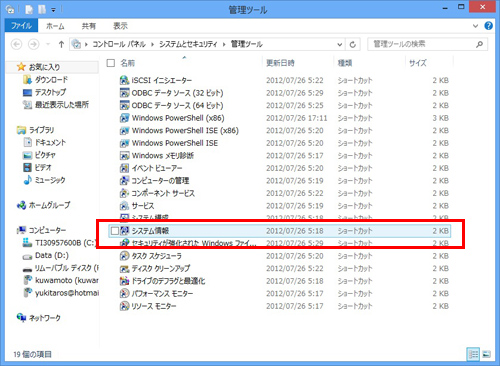Viewport: 500px width, 366px height.
Task: Select the タスク スケジューラ icon
Action: pyautogui.click(x=124, y=256)
